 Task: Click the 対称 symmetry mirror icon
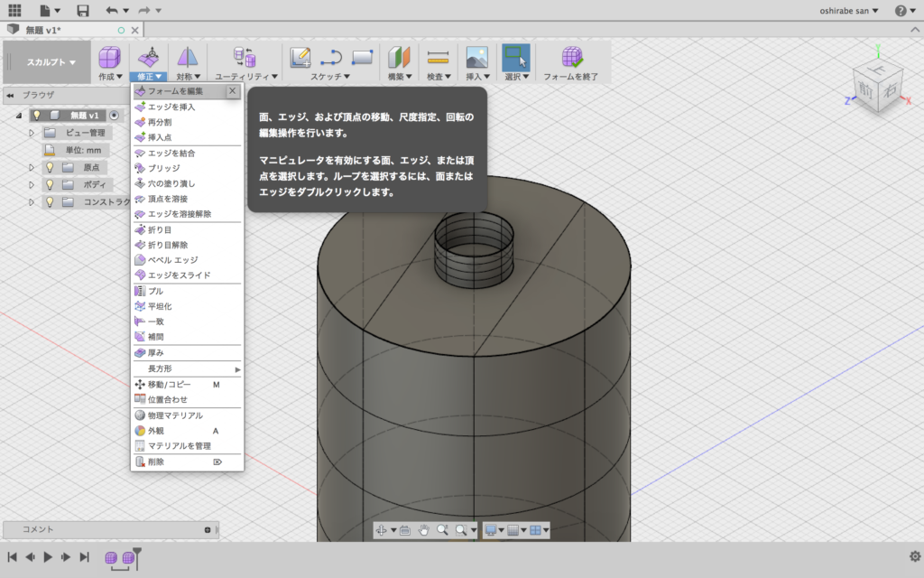(x=188, y=57)
